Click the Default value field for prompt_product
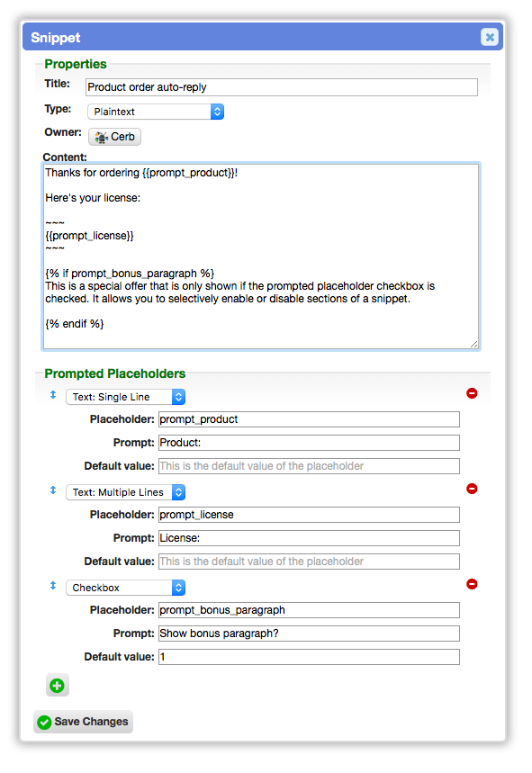 click(309, 466)
